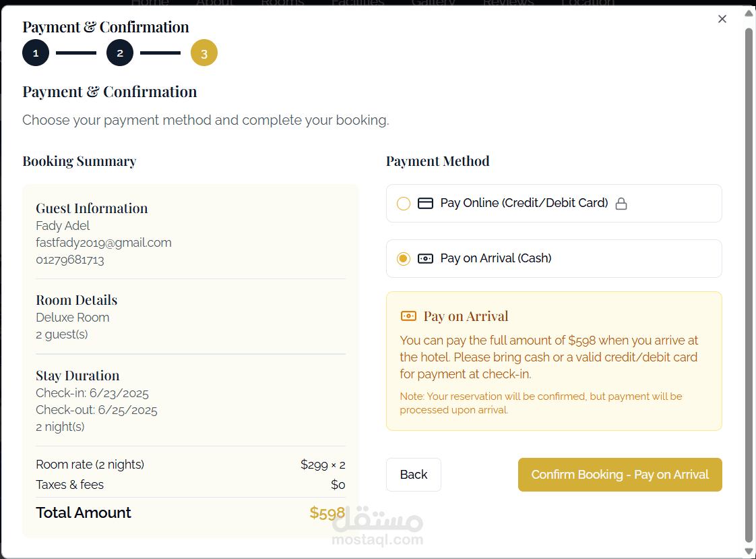Click the Pay Online (Credit/Debit Card) label

(524, 203)
